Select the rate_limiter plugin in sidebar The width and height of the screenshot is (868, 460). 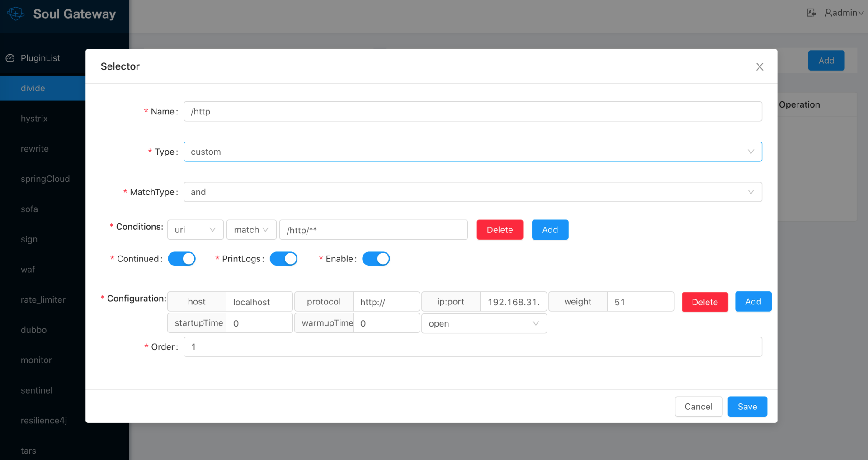tap(42, 299)
